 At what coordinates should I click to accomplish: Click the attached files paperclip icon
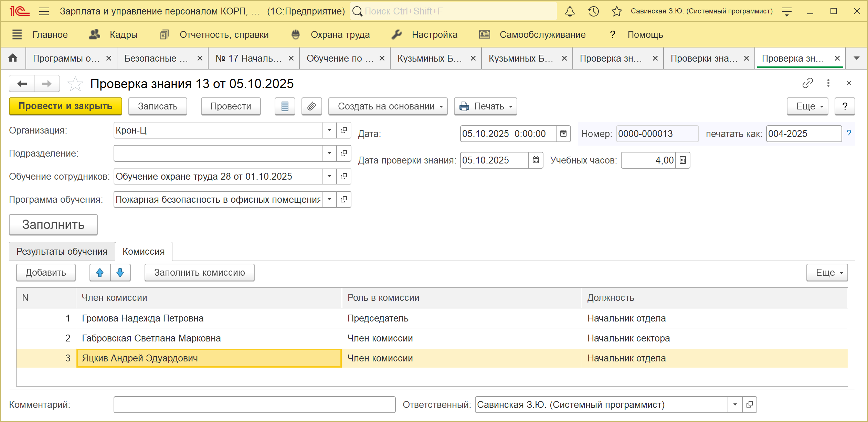(311, 106)
